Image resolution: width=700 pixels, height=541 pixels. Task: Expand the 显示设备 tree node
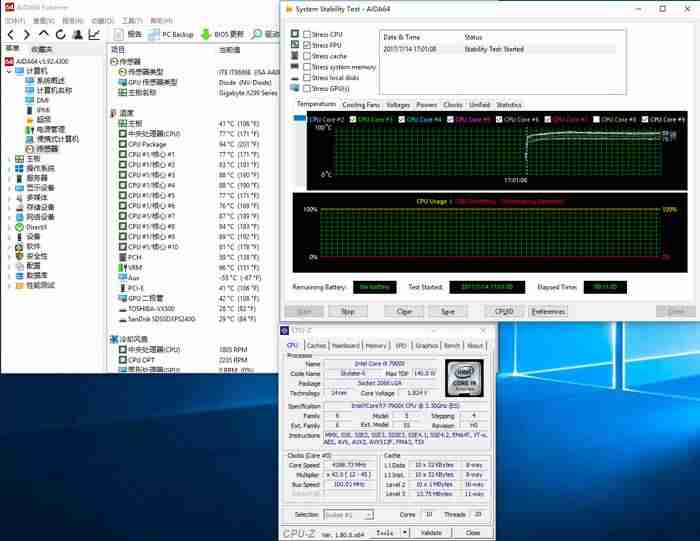point(9,188)
